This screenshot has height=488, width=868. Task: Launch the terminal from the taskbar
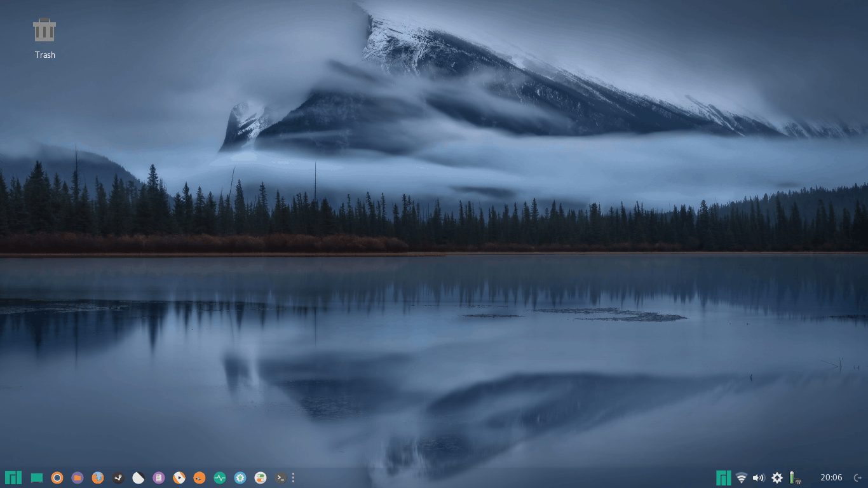(x=281, y=478)
